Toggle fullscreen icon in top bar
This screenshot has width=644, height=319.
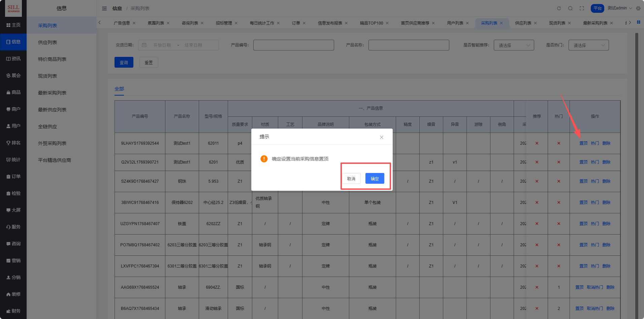(x=582, y=8)
